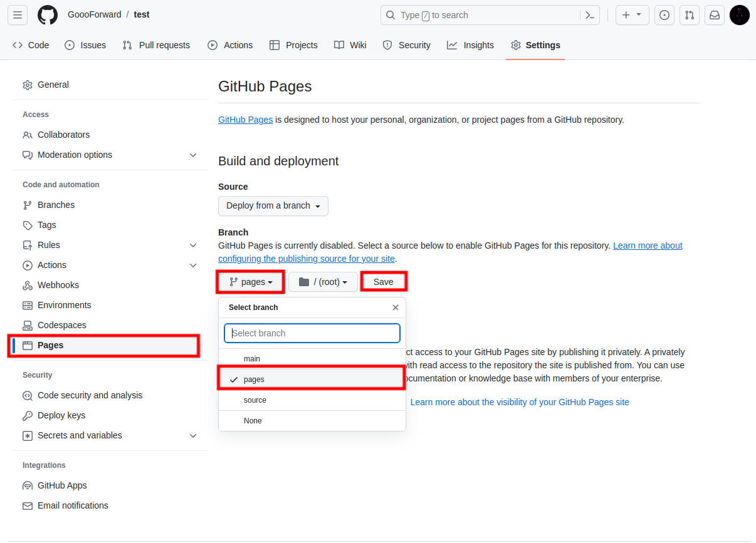Click the Save button
Viewport: 756px width, 543px height.
coord(384,282)
